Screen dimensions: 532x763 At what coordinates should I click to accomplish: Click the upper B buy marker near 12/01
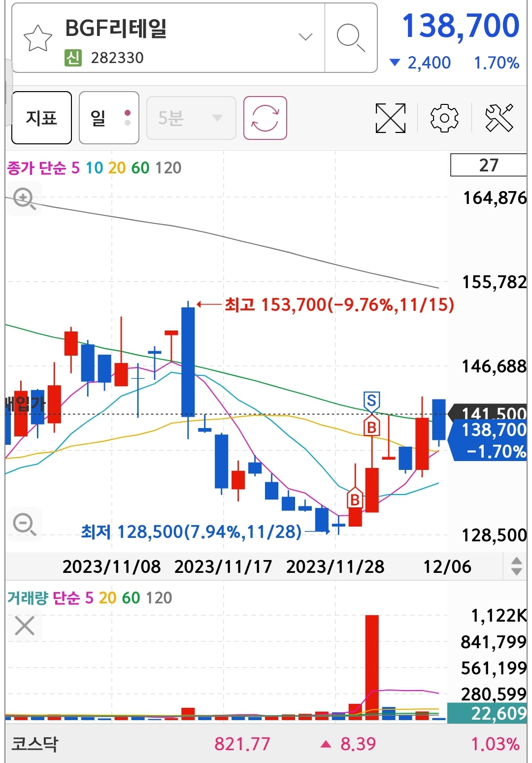(x=372, y=427)
